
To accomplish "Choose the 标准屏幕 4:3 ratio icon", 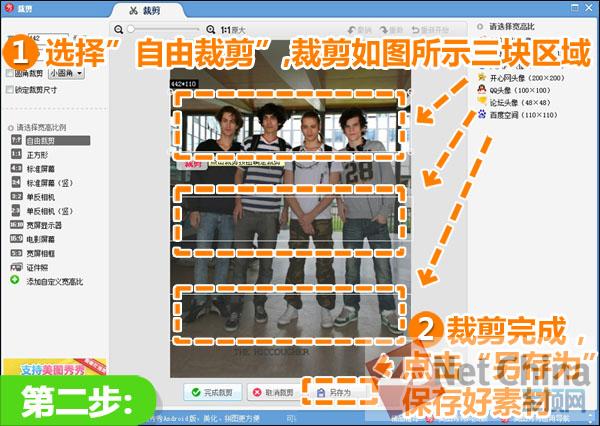I will [x=16, y=168].
